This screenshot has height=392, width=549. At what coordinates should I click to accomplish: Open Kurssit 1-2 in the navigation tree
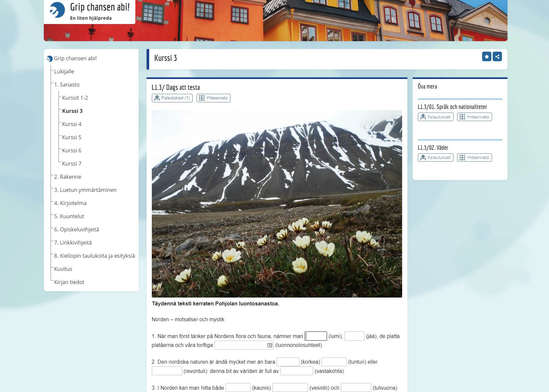75,98
